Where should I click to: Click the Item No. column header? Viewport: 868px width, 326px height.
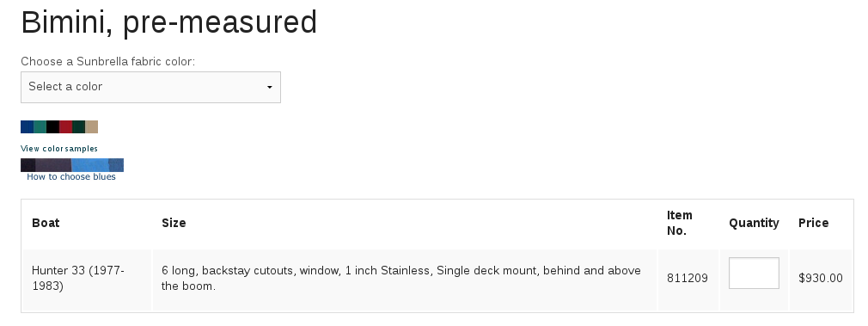[680, 223]
